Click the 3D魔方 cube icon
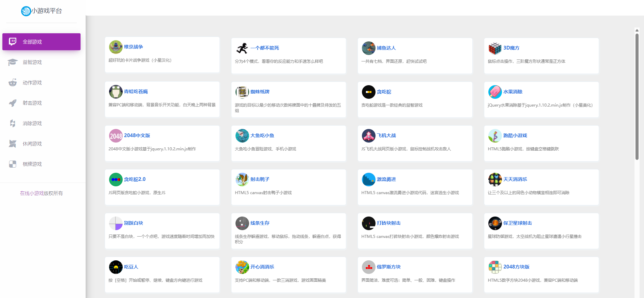The height and width of the screenshot is (298, 644). 495,48
